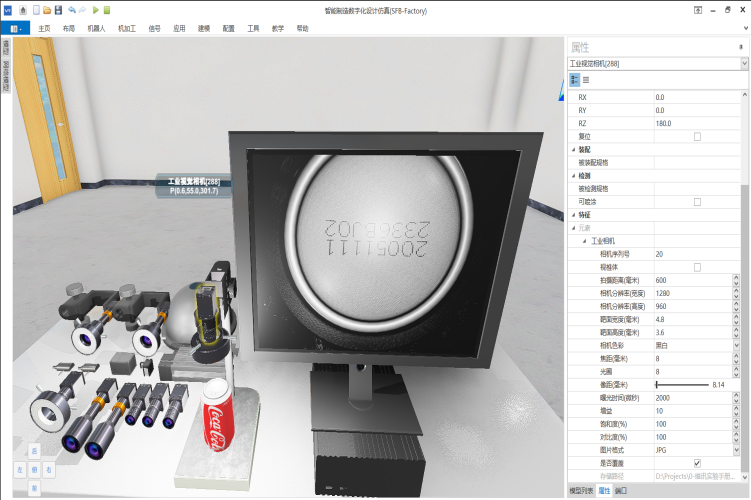
Task: Undo the last action
Action: (x=71, y=10)
